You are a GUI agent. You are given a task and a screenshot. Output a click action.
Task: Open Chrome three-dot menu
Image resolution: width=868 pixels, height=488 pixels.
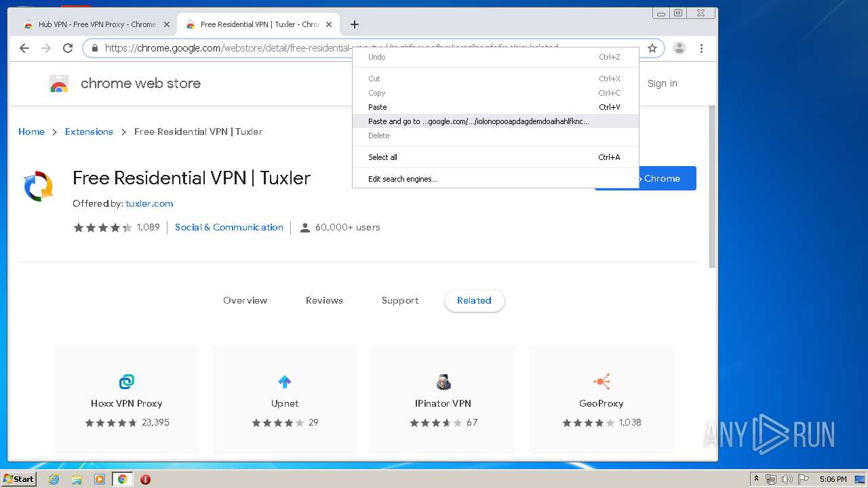[x=701, y=48]
